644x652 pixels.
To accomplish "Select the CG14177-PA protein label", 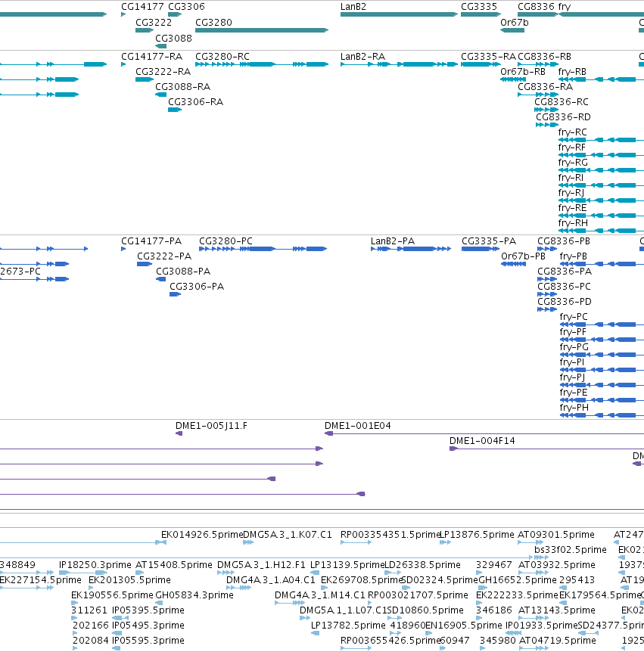I will pyautogui.click(x=151, y=241).
